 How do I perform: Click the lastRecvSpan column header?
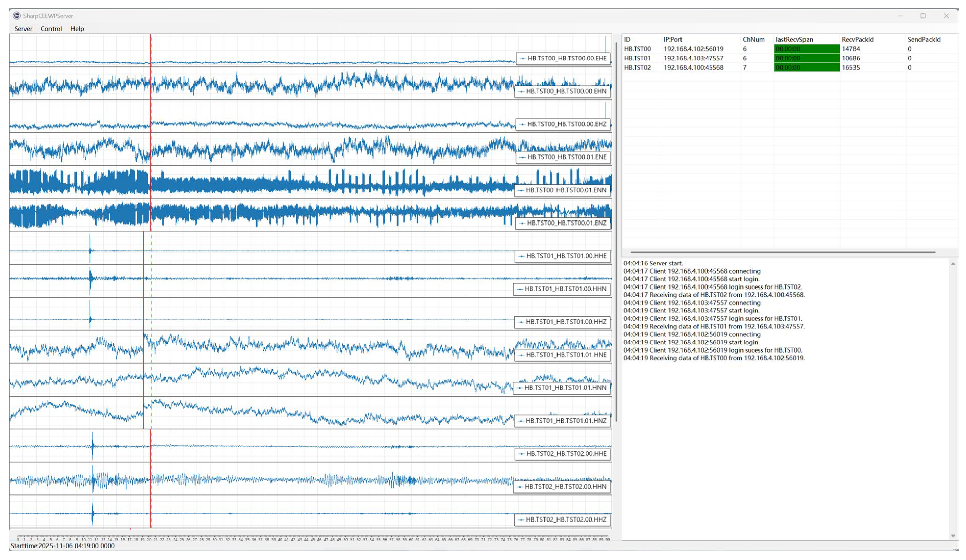click(794, 40)
